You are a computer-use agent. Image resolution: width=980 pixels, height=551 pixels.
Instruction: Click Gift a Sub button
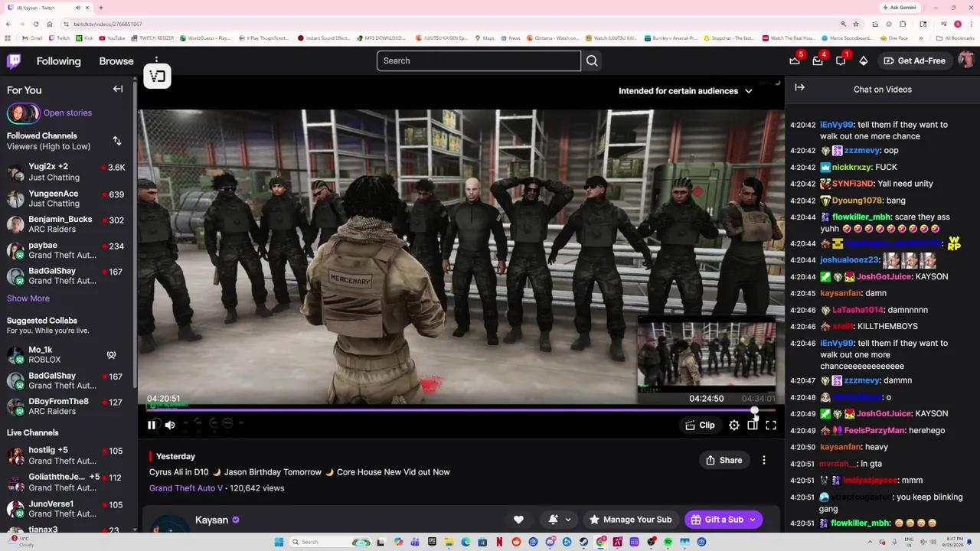tap(724, 520)
